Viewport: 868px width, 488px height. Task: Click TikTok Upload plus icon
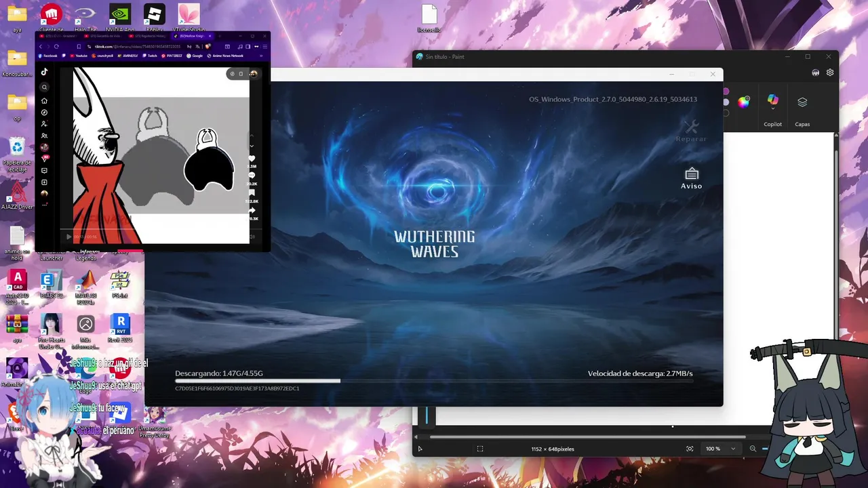pos(44,182)
